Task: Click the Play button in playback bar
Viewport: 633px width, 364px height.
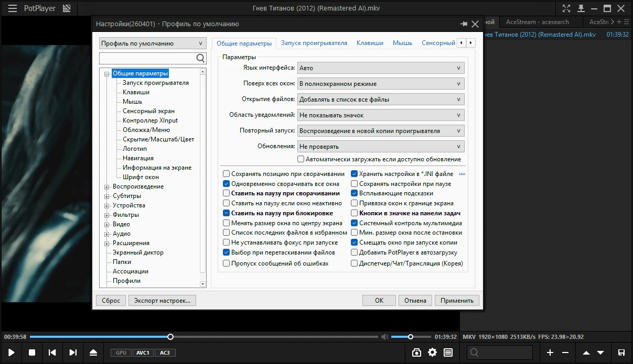Action: pyautogui.click(x=12, y=352)
